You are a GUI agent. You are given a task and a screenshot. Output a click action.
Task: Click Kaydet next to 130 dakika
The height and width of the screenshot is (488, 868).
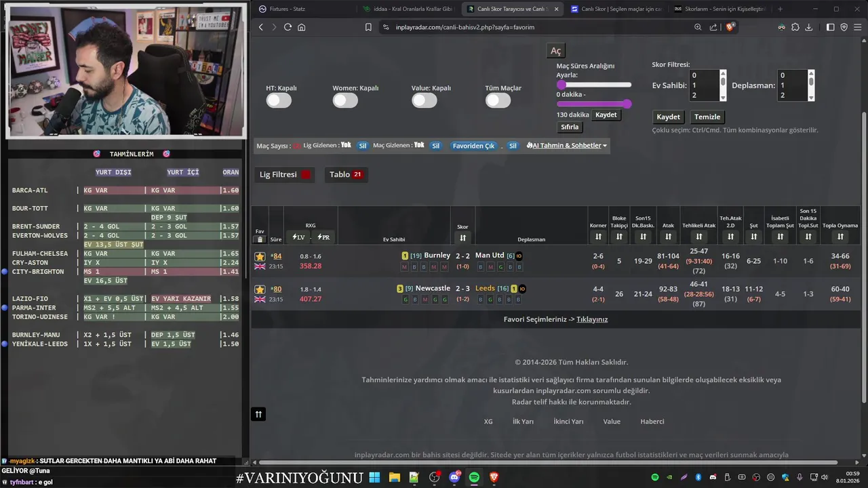[606, 115]
